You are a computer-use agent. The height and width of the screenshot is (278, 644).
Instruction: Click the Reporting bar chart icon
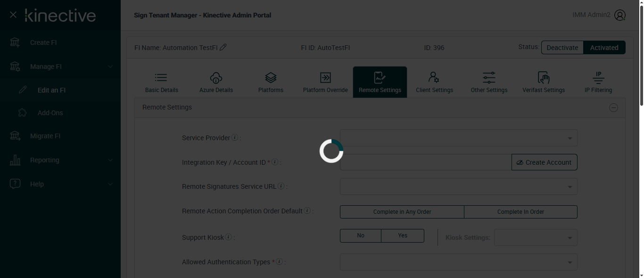(x=15, y=160)
